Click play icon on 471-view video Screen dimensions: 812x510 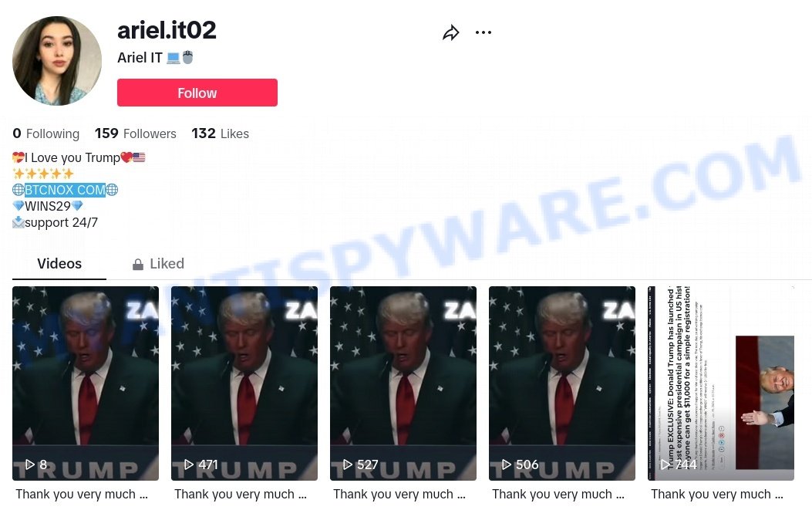189,464
